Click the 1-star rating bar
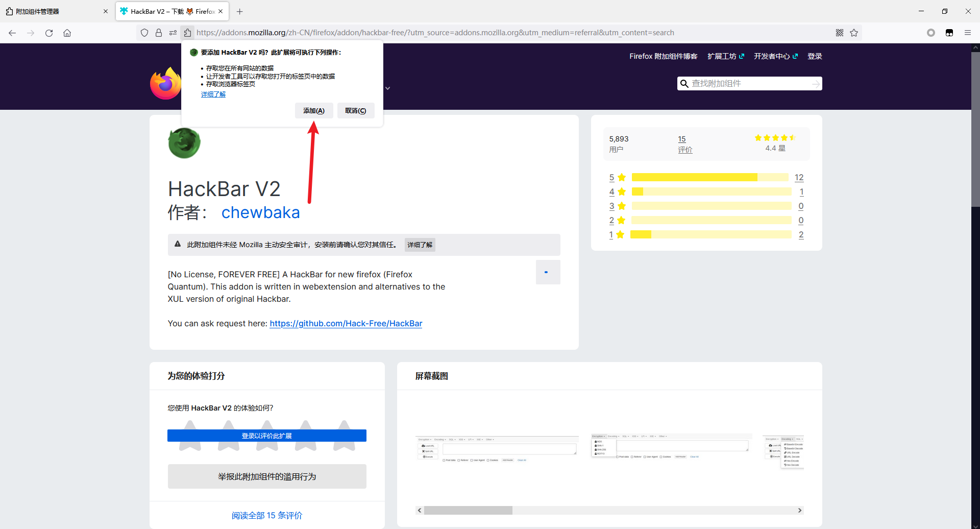Viewport: 980px width, 529px height. (711, 235)
